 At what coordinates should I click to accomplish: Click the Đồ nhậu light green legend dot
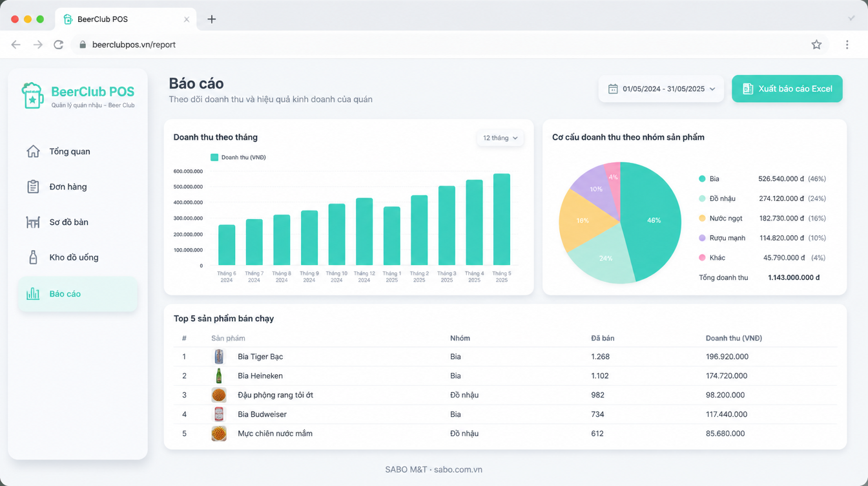(x=702, y=198)
